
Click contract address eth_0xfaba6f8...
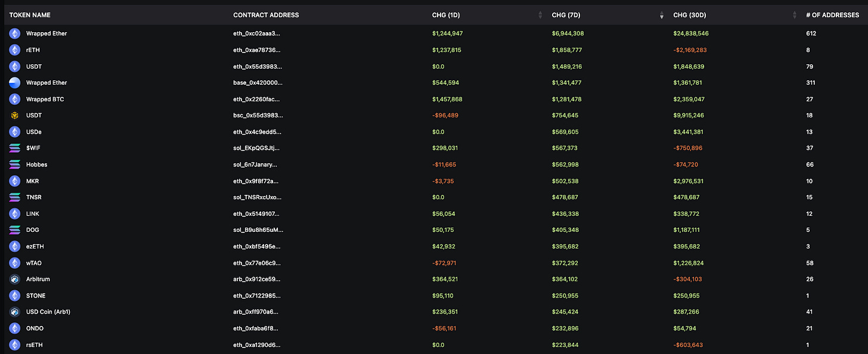coord(255,328)
